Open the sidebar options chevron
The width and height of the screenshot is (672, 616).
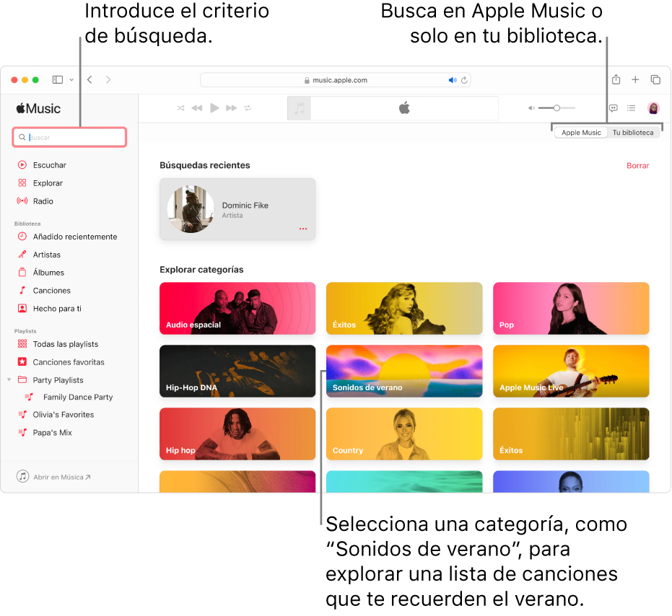click(x=70, y=79)
